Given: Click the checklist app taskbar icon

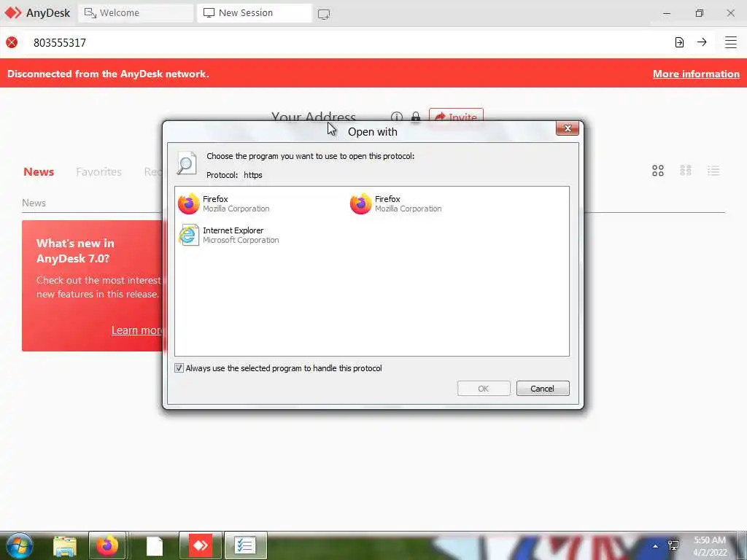Looking at the screenshot, I should (245, 545).
